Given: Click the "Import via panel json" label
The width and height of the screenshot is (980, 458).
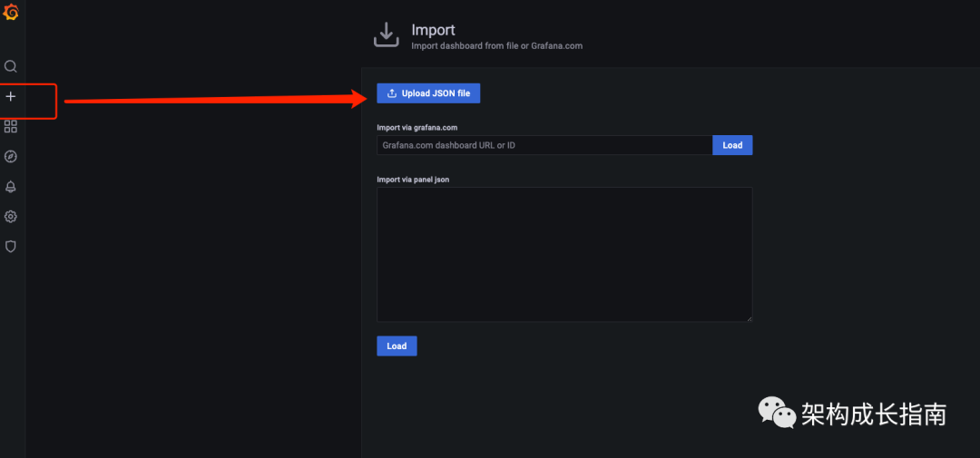Looking at the screenshot, I should (x=413, y=180).
